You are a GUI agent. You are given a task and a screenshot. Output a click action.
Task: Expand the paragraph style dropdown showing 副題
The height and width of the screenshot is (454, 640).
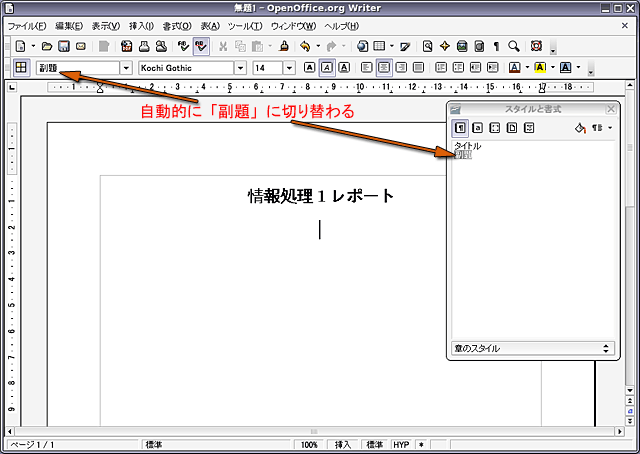point(126,68)
